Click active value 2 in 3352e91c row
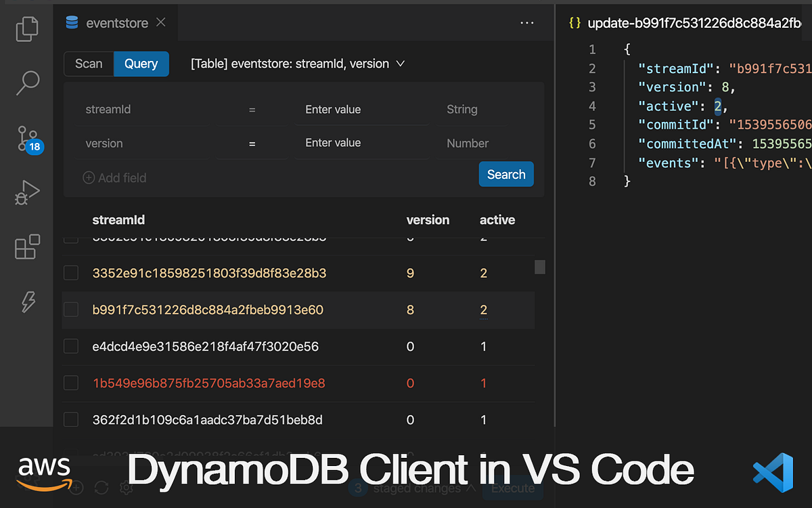 483,273
